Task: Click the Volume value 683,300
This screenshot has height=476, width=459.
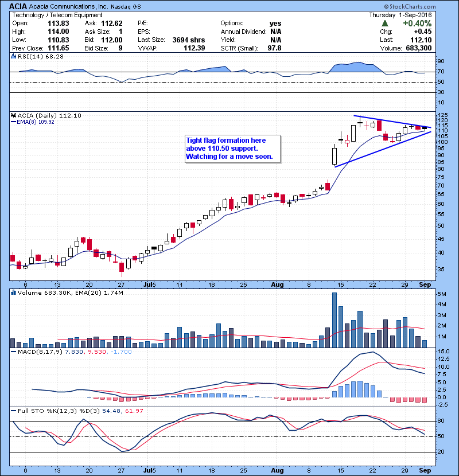Action: [419, 48]
